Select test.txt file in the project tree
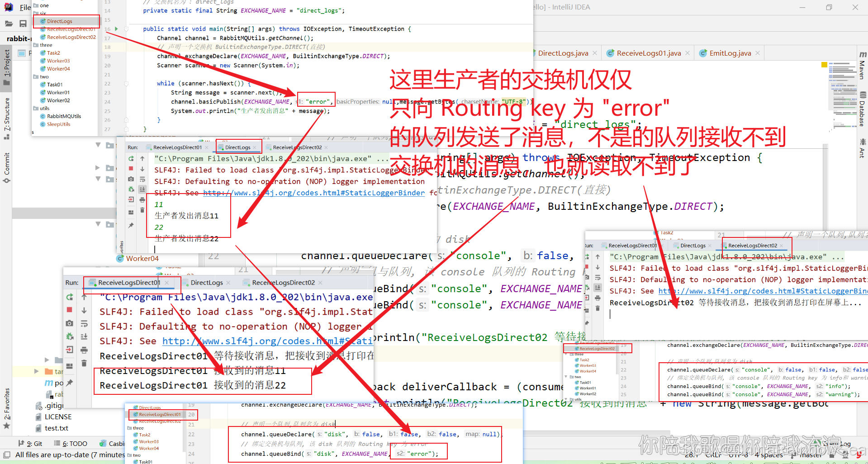868x464 pixels. (x=56, y=428)
